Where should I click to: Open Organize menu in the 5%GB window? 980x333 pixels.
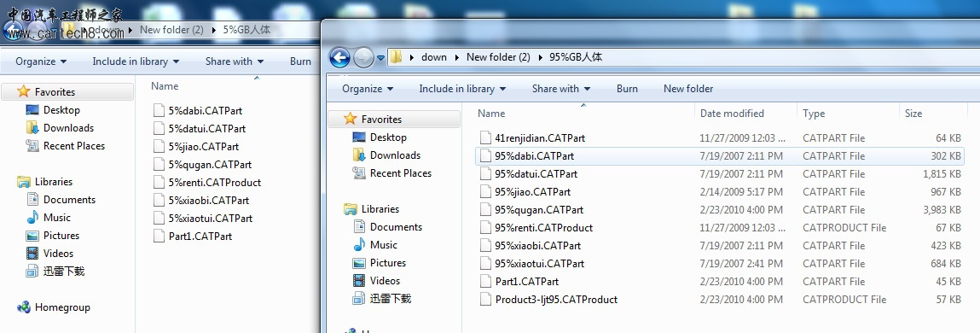(41, 61)
